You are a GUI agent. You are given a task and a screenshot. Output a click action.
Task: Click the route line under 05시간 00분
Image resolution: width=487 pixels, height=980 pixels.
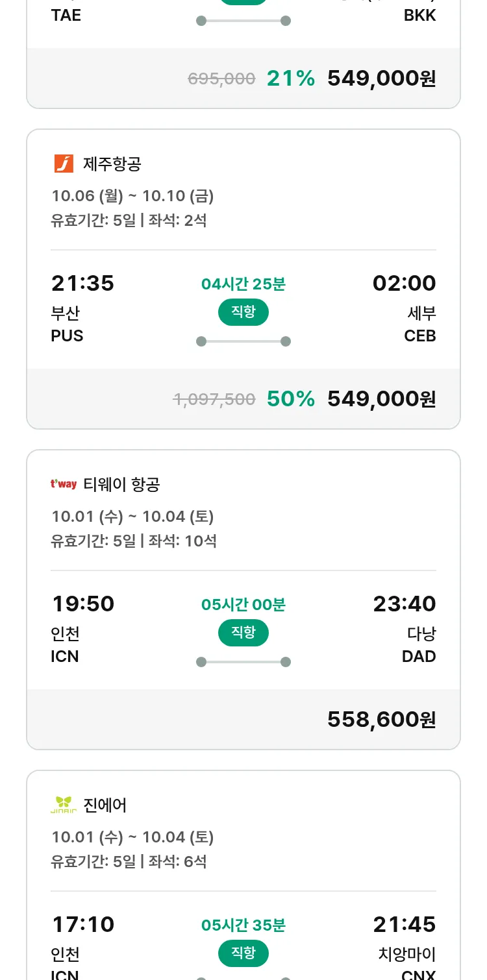pyautogui.click(x=243, y=662)
